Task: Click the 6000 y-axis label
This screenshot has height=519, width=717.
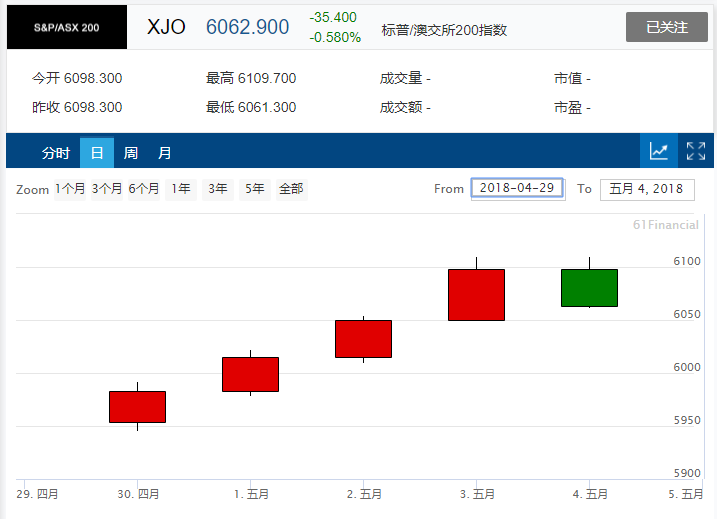Action: pos(687,367)
